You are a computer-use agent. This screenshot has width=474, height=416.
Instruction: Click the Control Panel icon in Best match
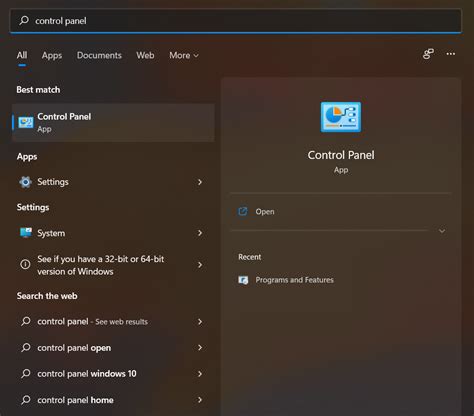tap(26, 122)
